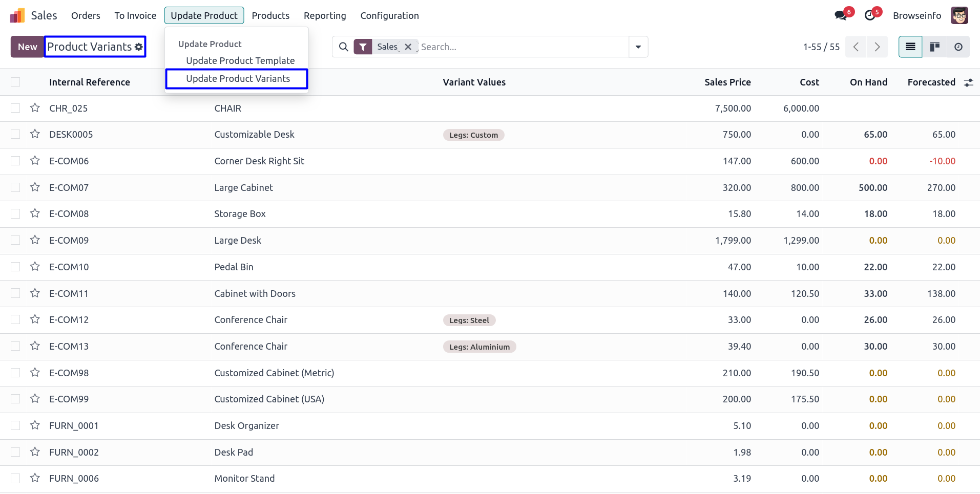The image size is (980, 494).
Task: Click the list view icon
Action: (910, 47)
